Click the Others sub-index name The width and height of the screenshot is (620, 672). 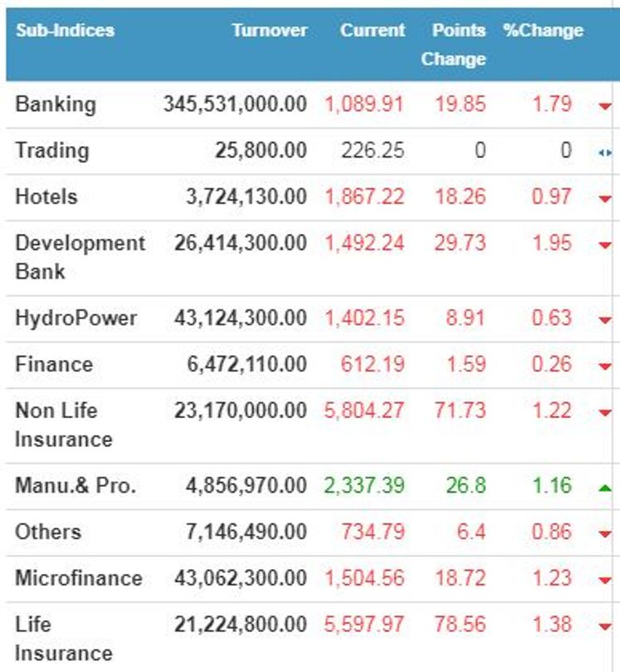coord(48,532)
